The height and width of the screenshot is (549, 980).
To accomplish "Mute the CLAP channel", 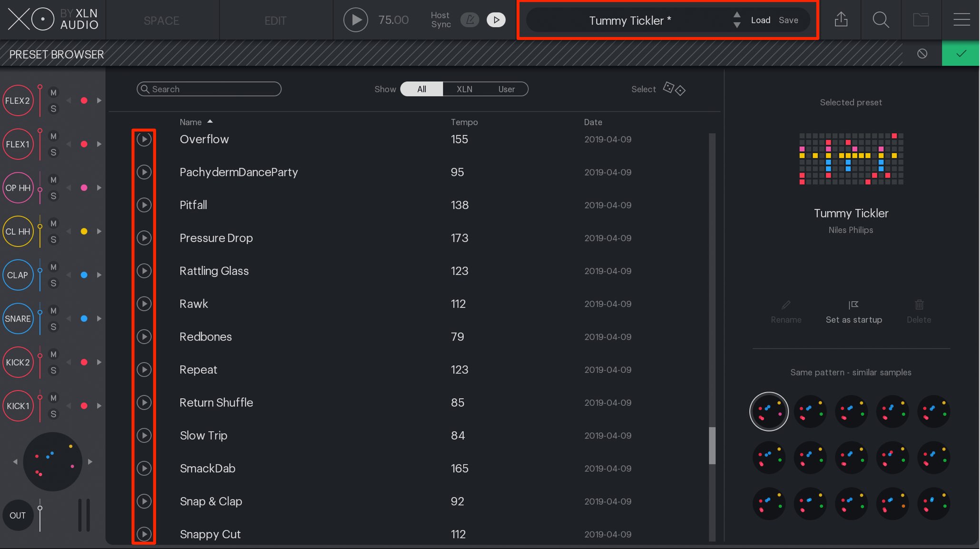I will (53, 267).
